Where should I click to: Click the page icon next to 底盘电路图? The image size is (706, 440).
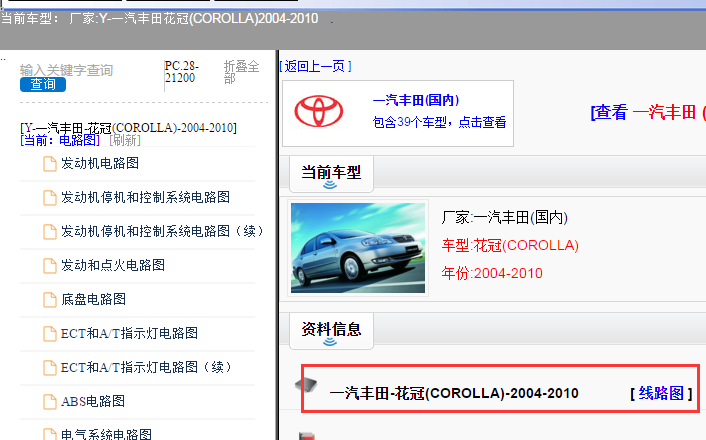(x=50, y=300)
